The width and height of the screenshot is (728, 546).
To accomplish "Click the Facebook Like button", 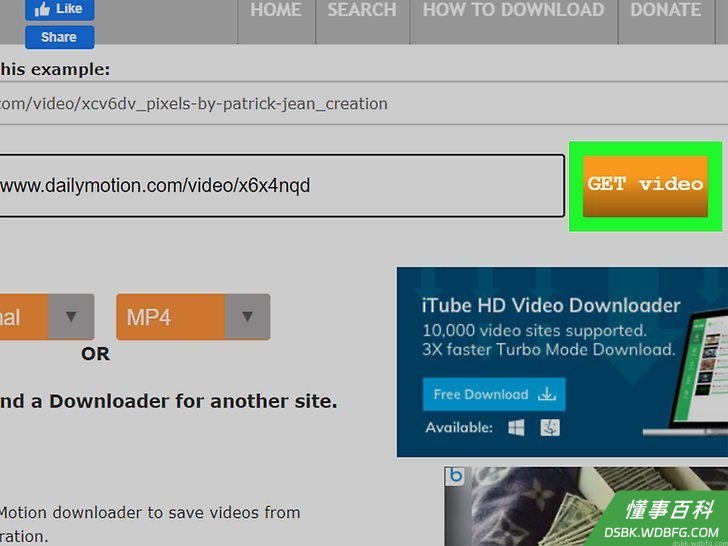I will 59,9.
